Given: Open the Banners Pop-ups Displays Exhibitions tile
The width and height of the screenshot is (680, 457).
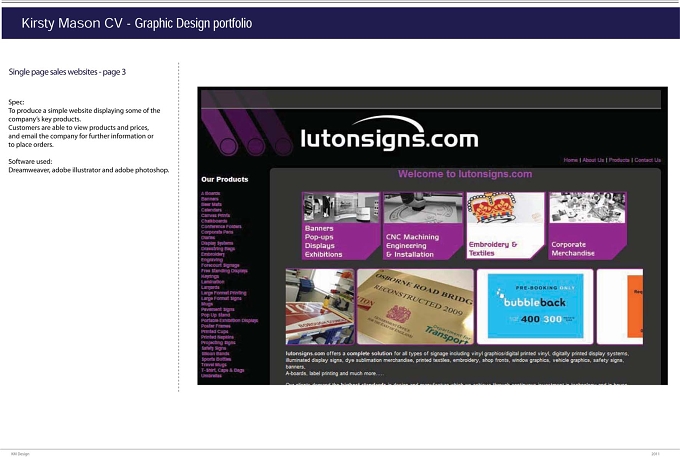Looking at the screenshot, I should [341, 226].
